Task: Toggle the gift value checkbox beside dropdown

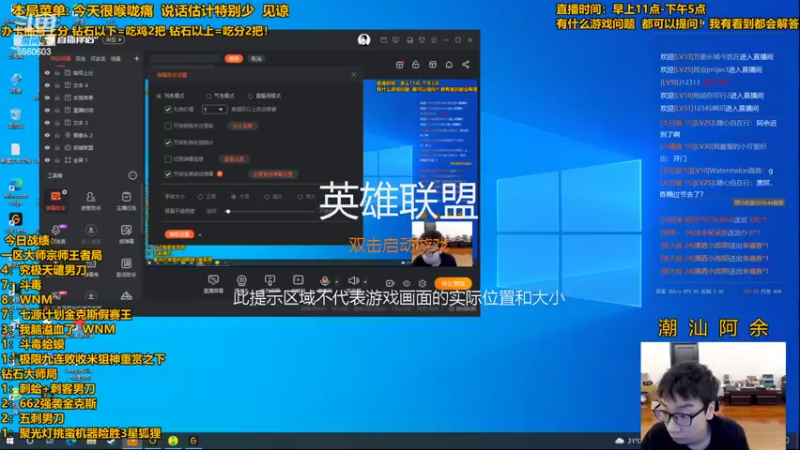Action: coord(168,109)
